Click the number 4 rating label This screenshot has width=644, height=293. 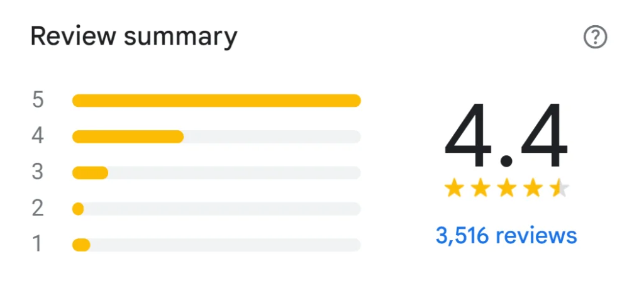click(38, 136)
